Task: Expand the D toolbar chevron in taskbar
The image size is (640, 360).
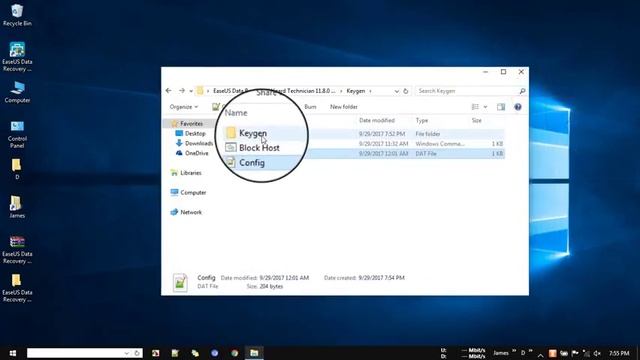Action: pos(530,351)
